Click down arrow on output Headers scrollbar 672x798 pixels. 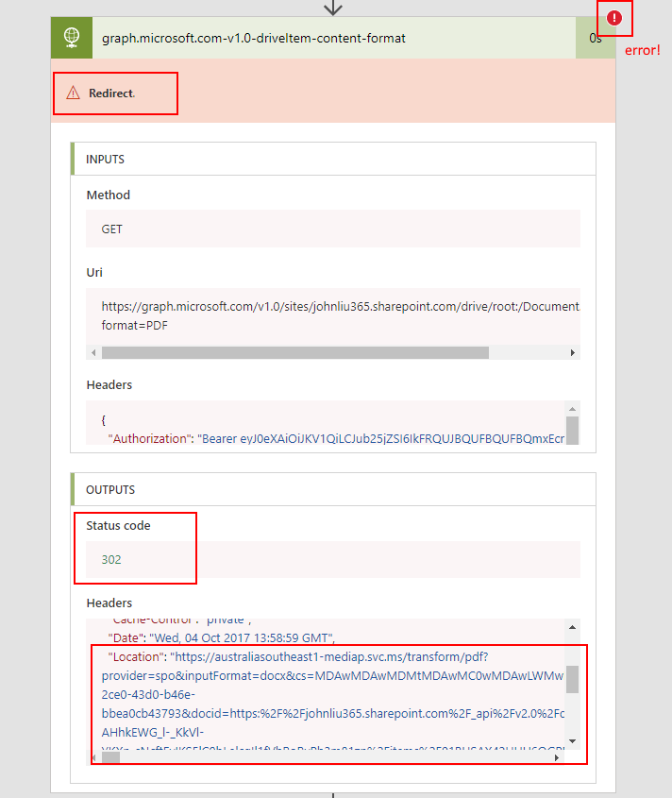point(572,741)
